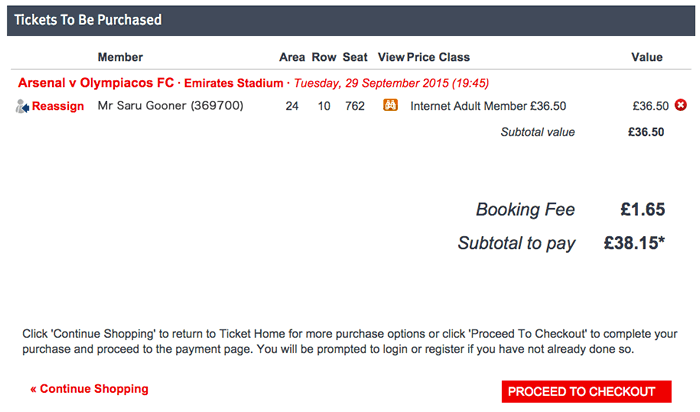Screen dimensions: 700x412
Task: Click the binoculars seat view icon
Action: click(x=390, y=105)
